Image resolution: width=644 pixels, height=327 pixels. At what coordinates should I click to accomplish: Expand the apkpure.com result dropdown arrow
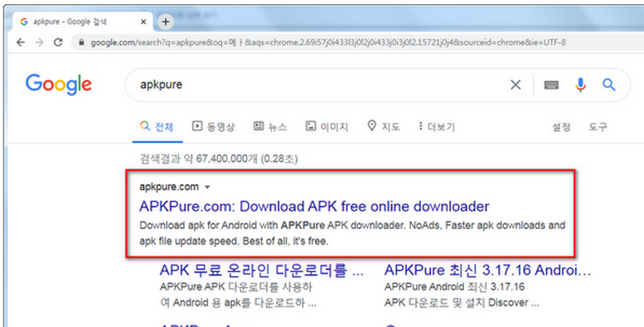click(x=207, y=187)
